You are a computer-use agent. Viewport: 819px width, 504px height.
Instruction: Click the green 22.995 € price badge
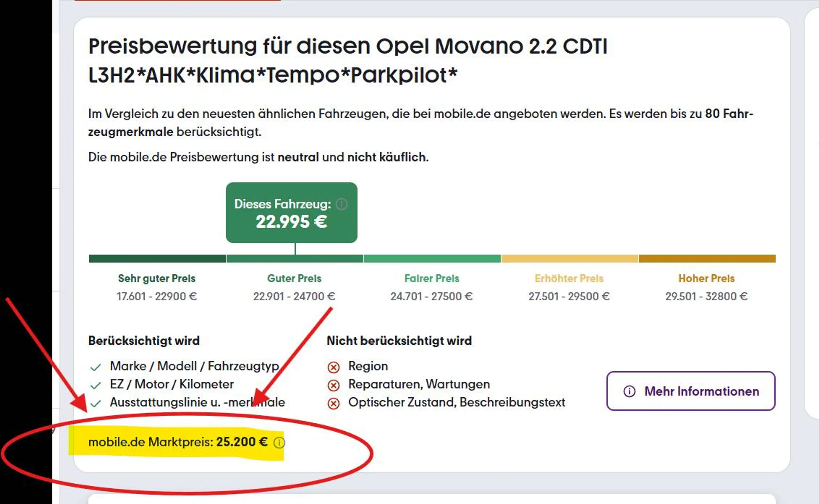tap(292, 212)
